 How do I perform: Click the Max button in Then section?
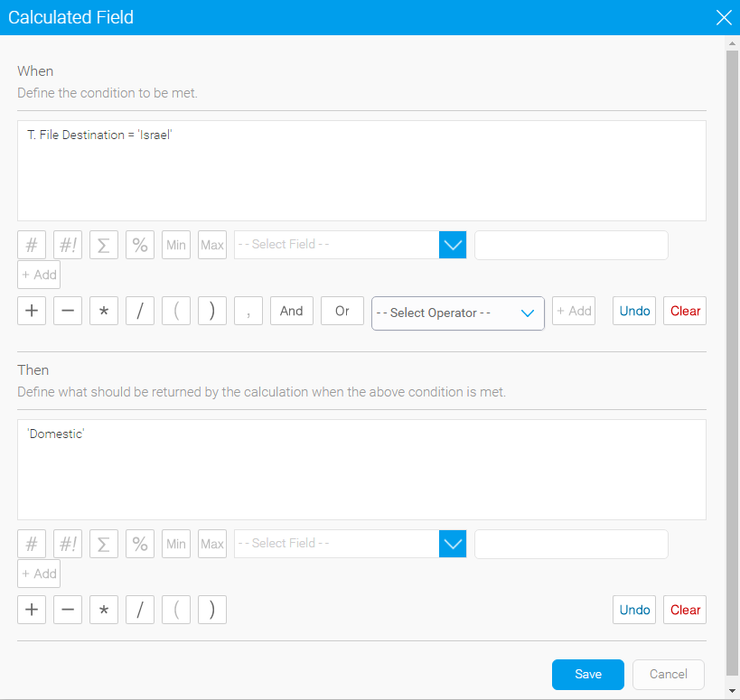tap(212, 544)
